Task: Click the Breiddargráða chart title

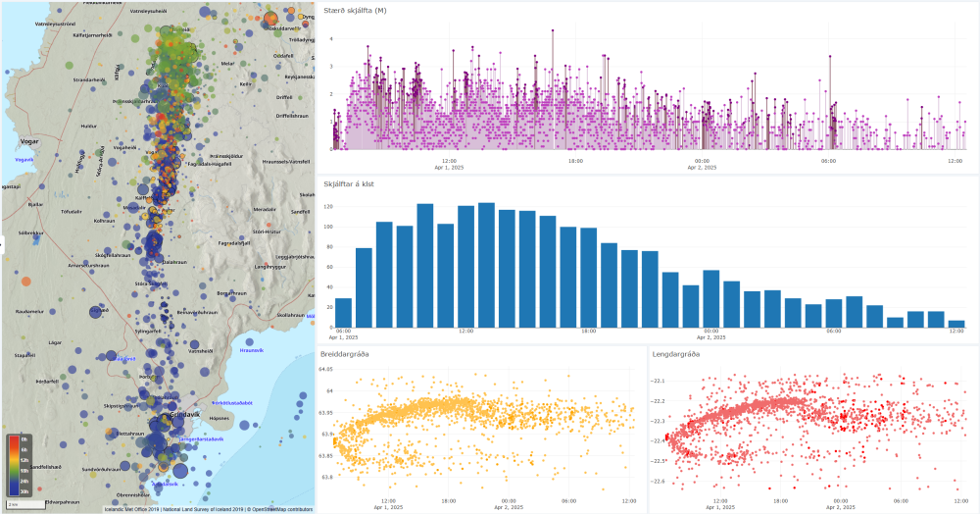Action: (344, 353)
